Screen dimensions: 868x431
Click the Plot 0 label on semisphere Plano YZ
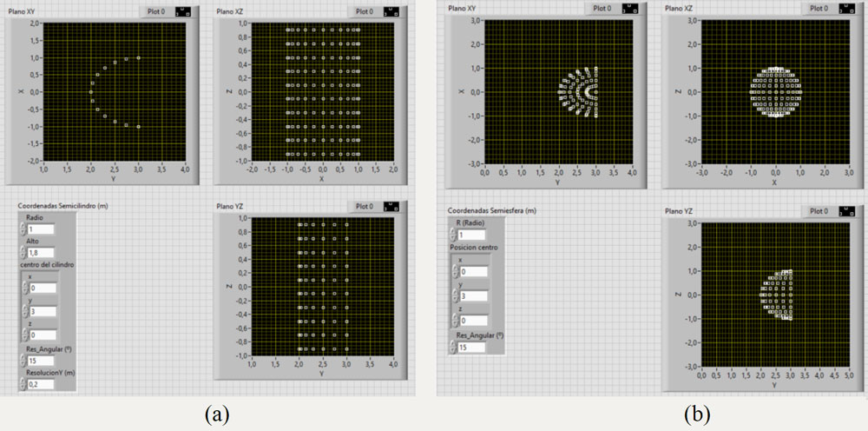pos(818,210)
